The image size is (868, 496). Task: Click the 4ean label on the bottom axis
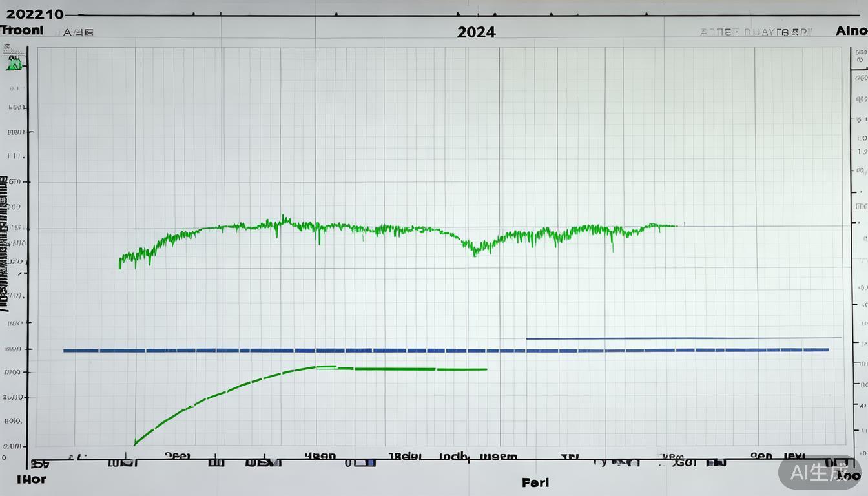pyautogui.click(x=320, y=455)
